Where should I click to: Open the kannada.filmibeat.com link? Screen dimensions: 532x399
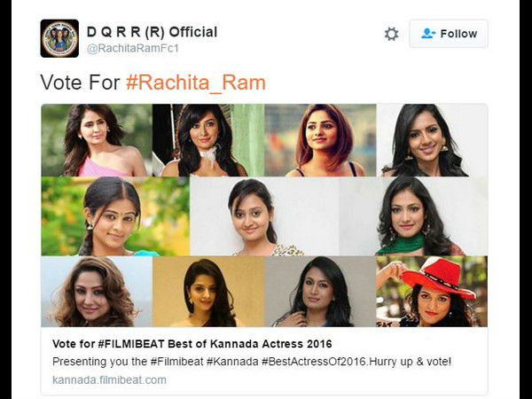(109, 379)
